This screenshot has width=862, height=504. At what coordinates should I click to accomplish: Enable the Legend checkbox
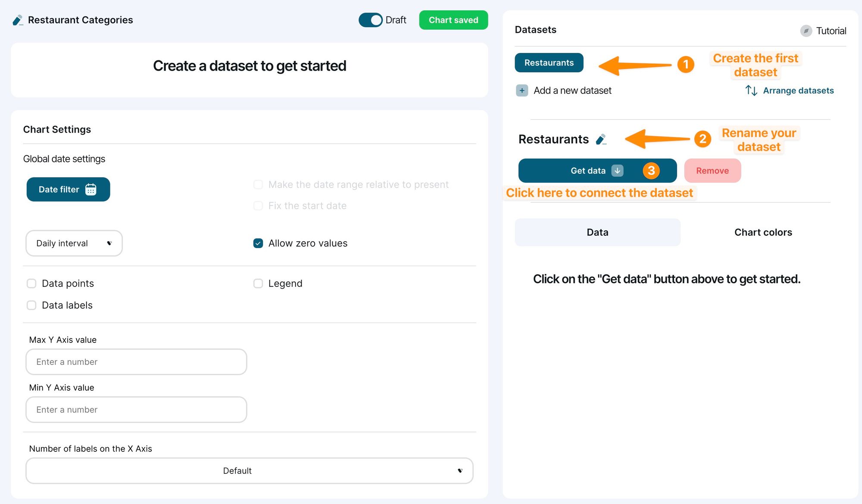click(x=257, y=283)
